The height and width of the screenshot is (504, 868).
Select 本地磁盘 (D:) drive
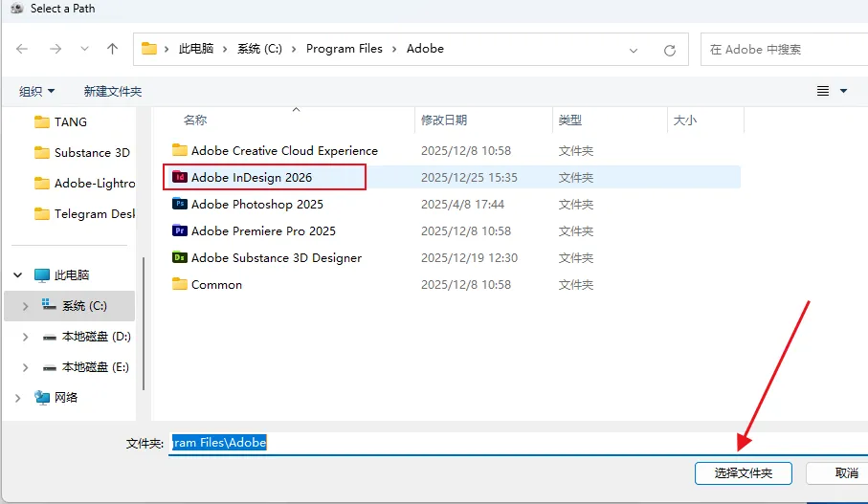pyautogui.click(x=96, y=337)
